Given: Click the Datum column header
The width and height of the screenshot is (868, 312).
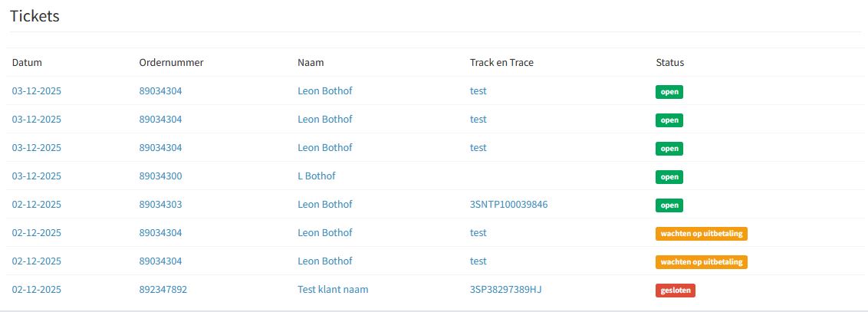Looking at the screenshot, I should point(27,63).
